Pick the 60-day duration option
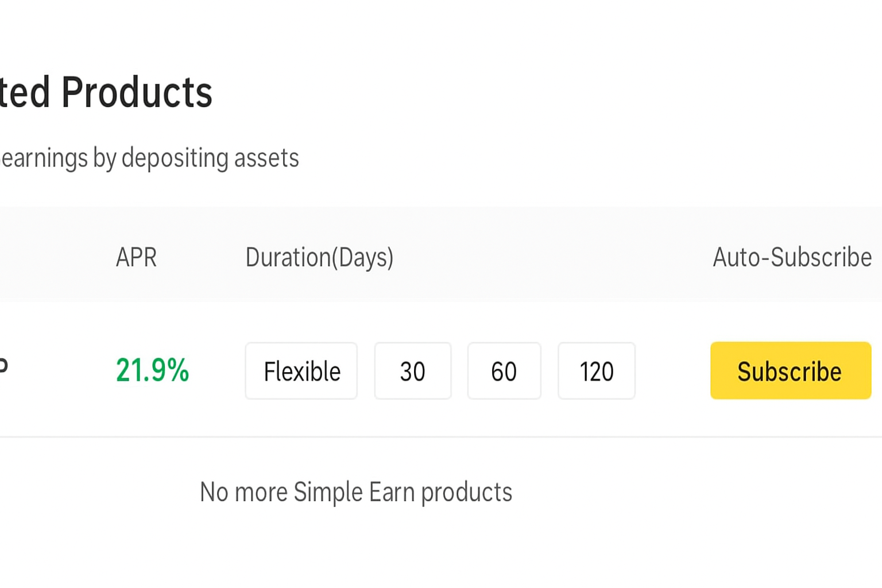882x588 pixels. [504, 371]
